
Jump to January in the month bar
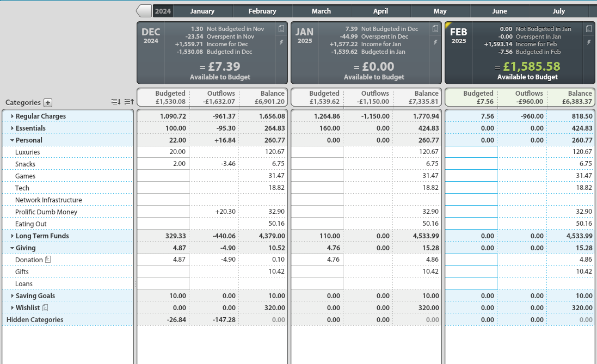202,11
